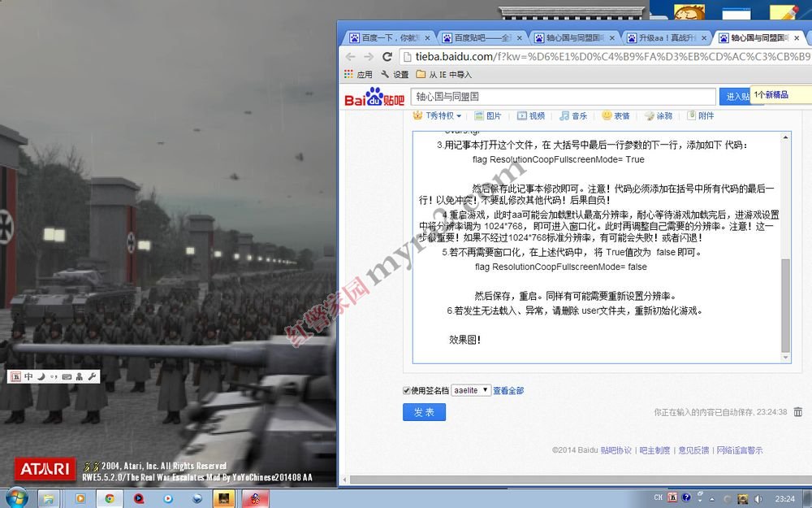
Task: Switch to the 百度一下 tab
Action: pos(390,38)
